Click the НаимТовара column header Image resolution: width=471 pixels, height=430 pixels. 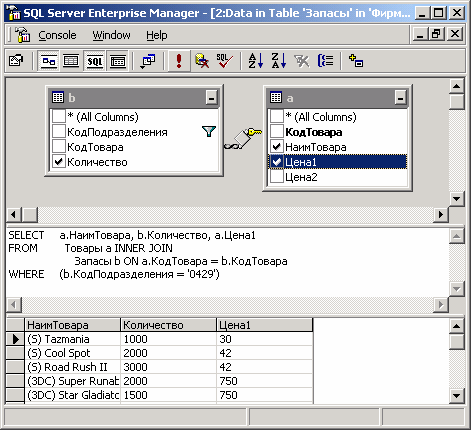pos(72,325)
